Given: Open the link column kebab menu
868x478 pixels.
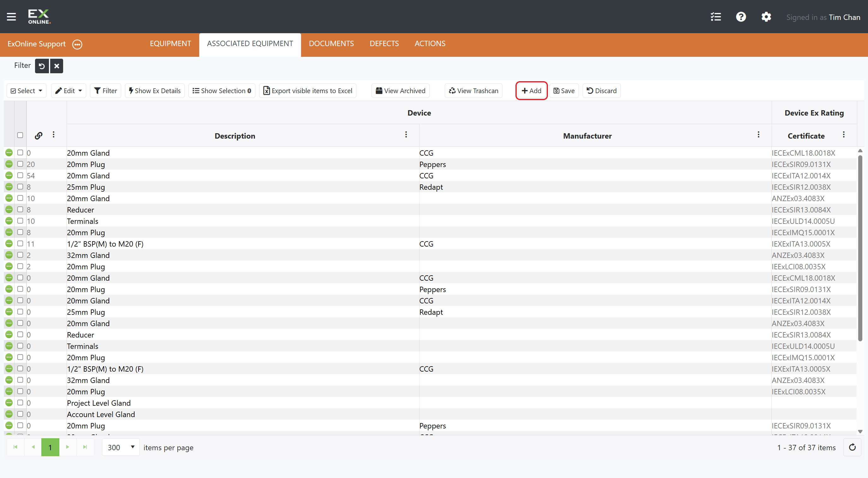Looking at the screenshot, I should (54, 135).
